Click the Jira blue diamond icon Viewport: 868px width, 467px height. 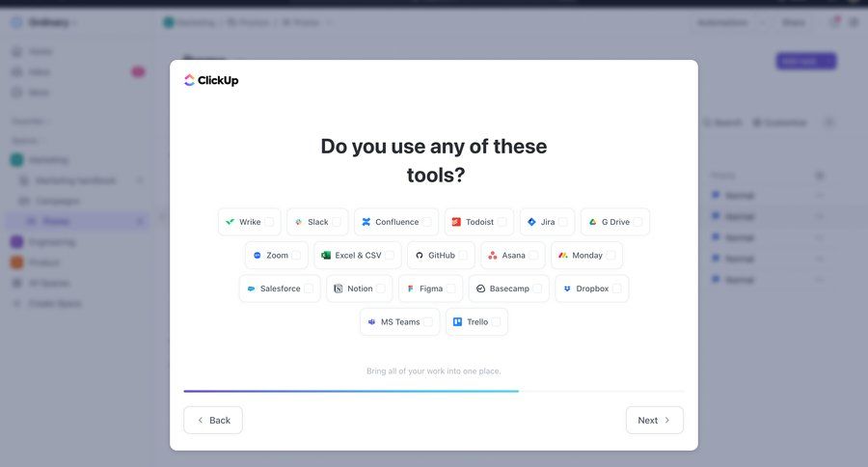click(x=531, y=222)
